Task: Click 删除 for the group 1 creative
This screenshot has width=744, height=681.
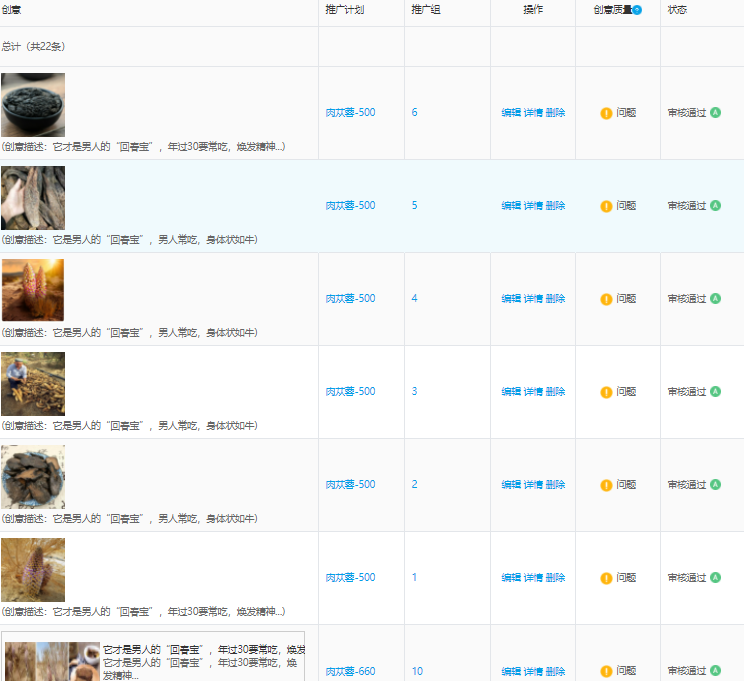Action: 555,578
